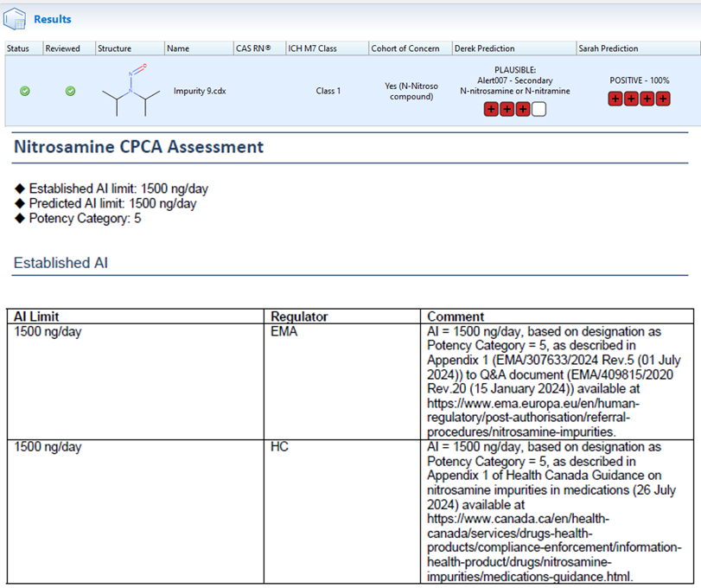This screenshot has width=701, height=588.
Task: Click the green Reviewed check icon
Action: click(70, 91)
